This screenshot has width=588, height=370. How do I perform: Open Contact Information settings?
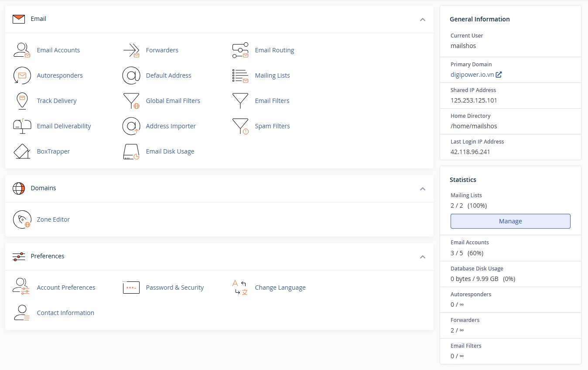pos(65,313)
